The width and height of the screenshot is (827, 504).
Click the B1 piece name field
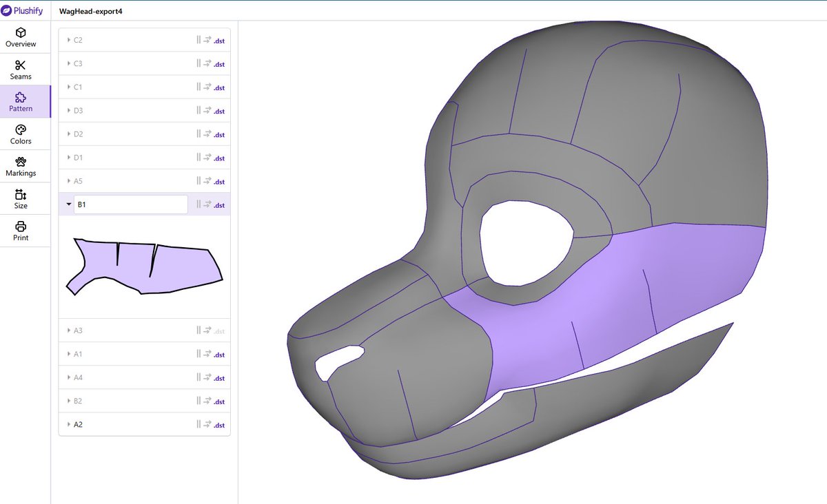131,204
